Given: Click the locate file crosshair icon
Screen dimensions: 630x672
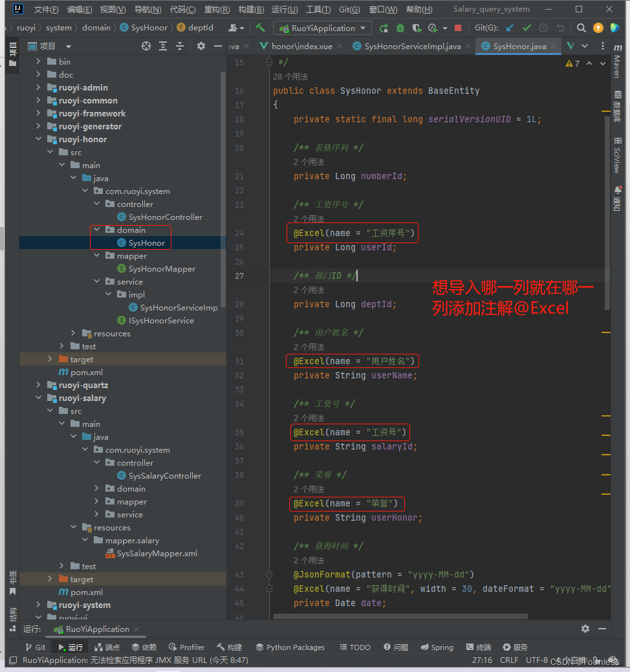Looking at the screenshot, I should click(146, 46).
